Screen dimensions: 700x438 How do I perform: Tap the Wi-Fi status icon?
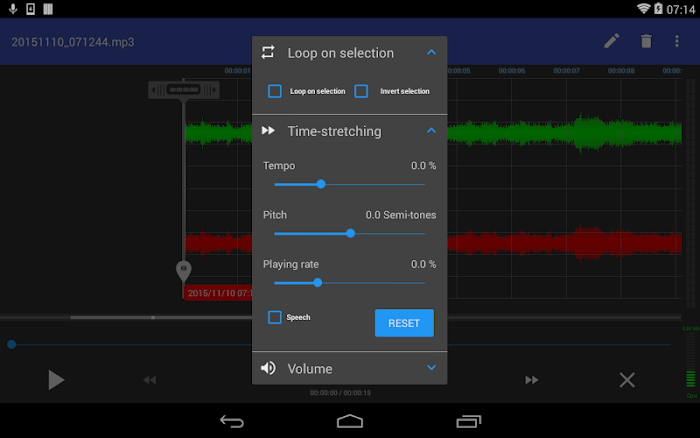click(643, 8)
